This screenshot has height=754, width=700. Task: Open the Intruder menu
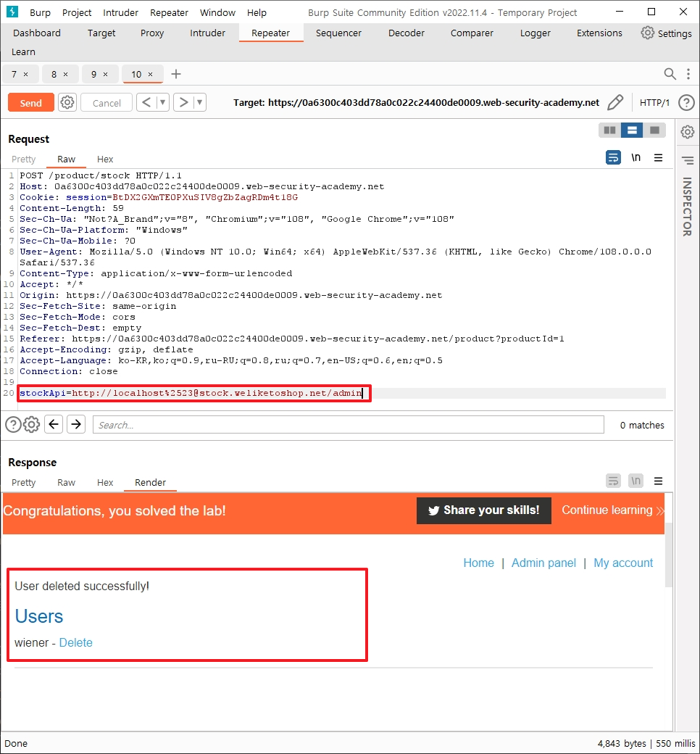[x=121, y=12]
